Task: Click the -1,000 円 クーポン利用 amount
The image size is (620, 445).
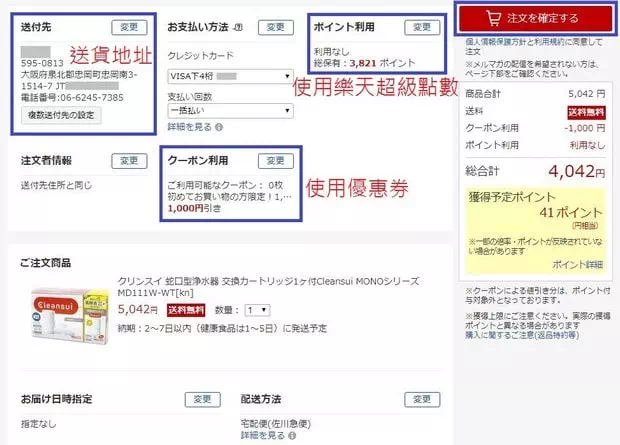Action: (585, 128)
